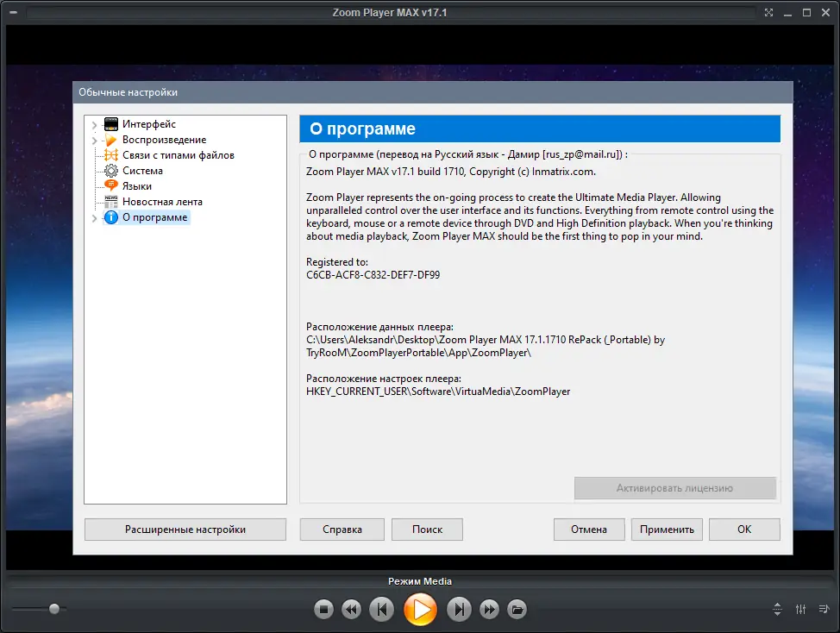Maximize the Zoom Player window
This screenshot has height=633, width=840.
806,12
